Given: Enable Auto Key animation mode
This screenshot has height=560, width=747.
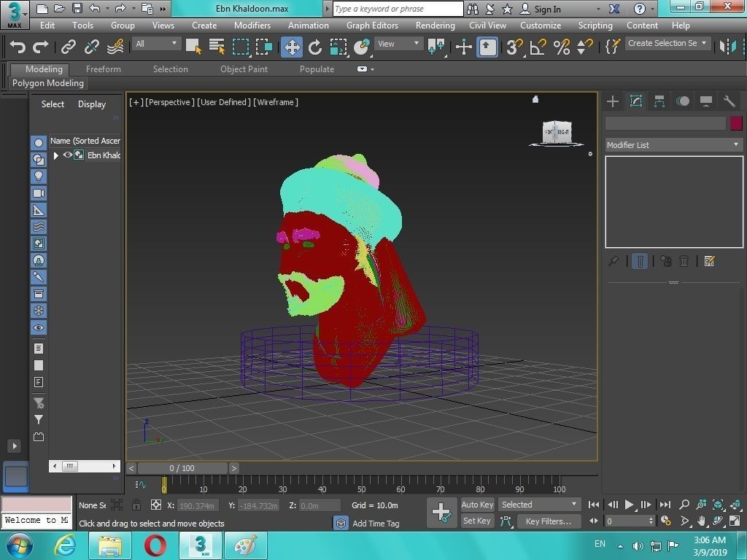Looking at the screenshot, I should coord(477,505).
